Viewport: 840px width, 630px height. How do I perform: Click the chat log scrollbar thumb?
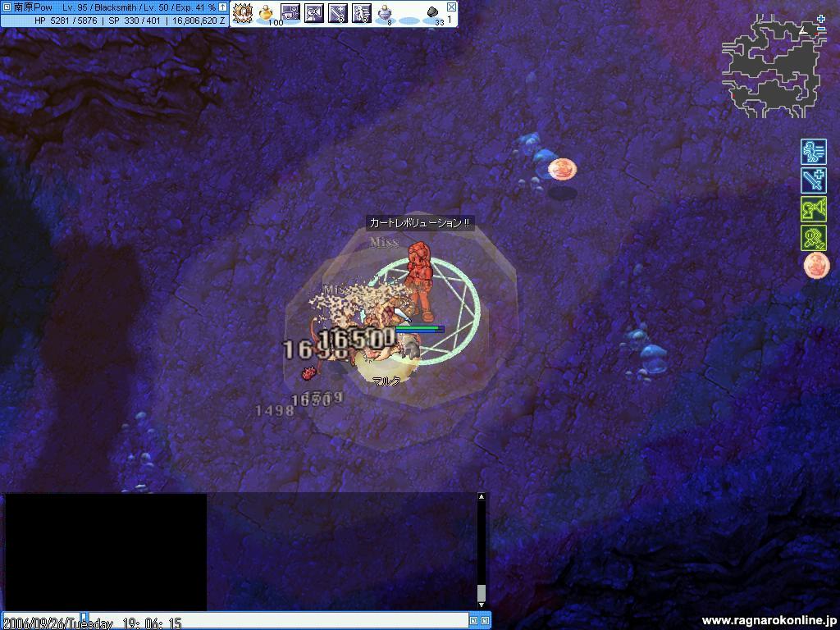(x=481, y=593)
